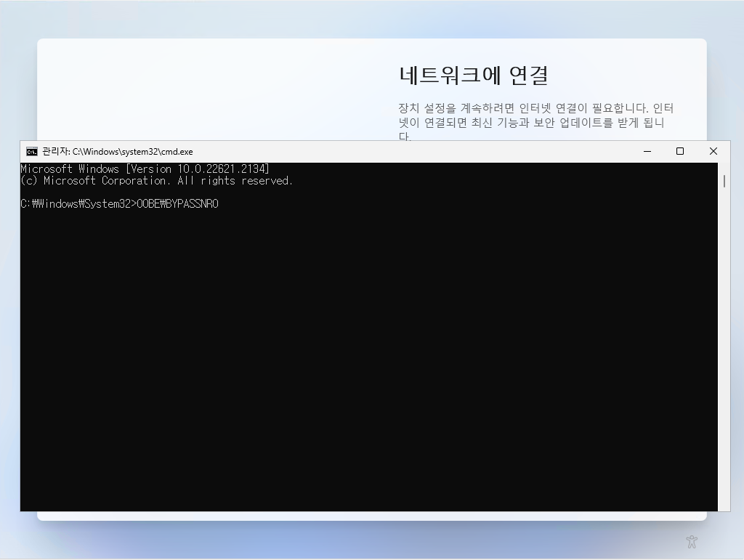Screen dimensions: 744x560
Task: Click the command prompt vertical scrollbar thumb
Action: (724, 181)
